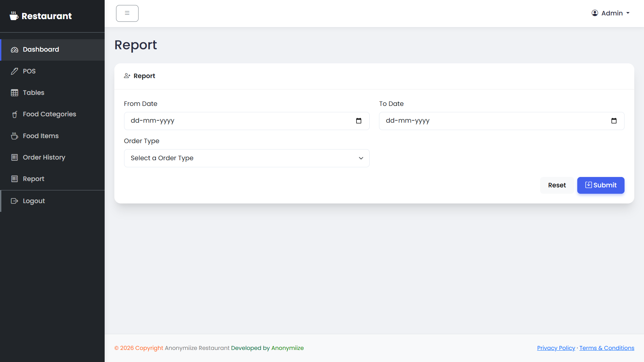Open Food Categories menu item
644x362 pixels.
(52, 114)
